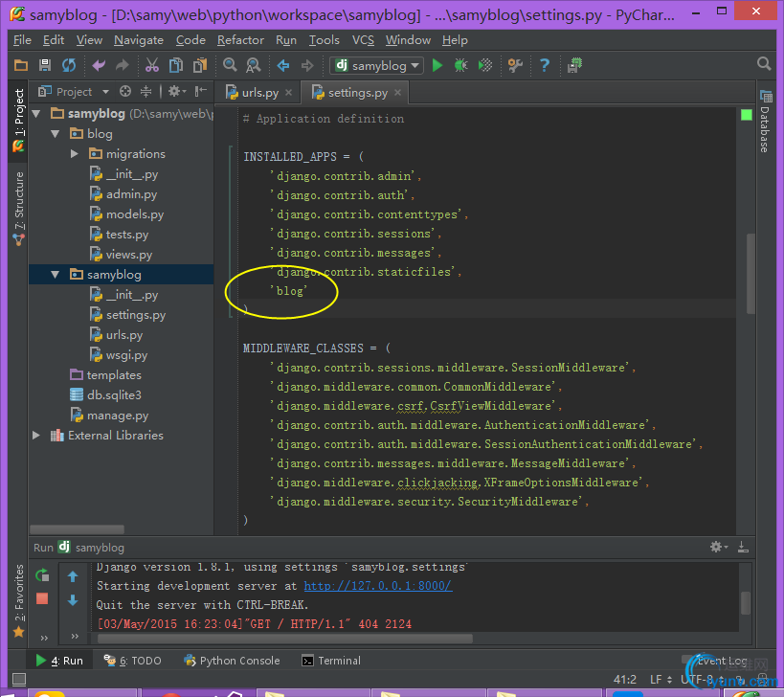Viewport: 784px width, 697px height.
Task: Click the Cut scissors icon
Action: click(x=151, y=65)
